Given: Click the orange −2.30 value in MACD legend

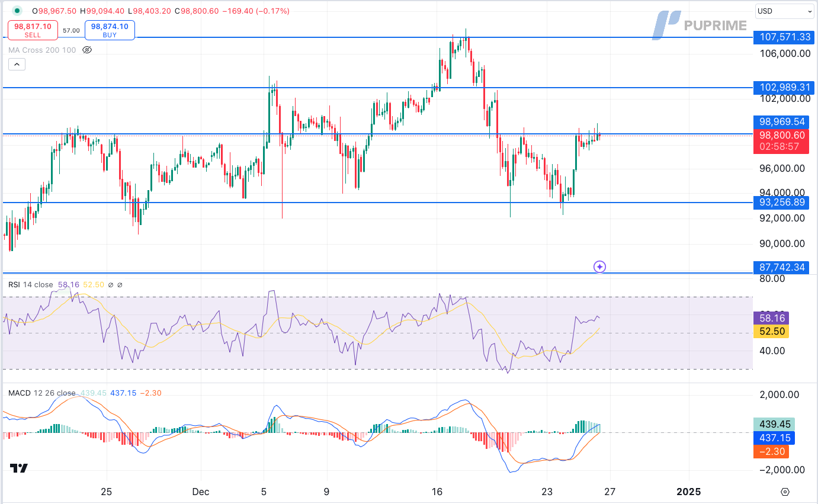Looking at the screenshot, I should pyautogui.click(x=150, y=393).
